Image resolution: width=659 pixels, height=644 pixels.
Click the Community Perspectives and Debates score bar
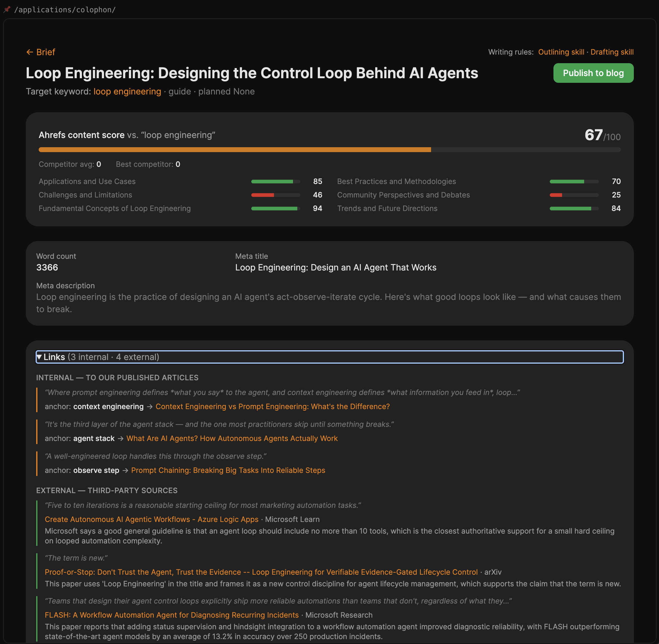pos(574,195)
